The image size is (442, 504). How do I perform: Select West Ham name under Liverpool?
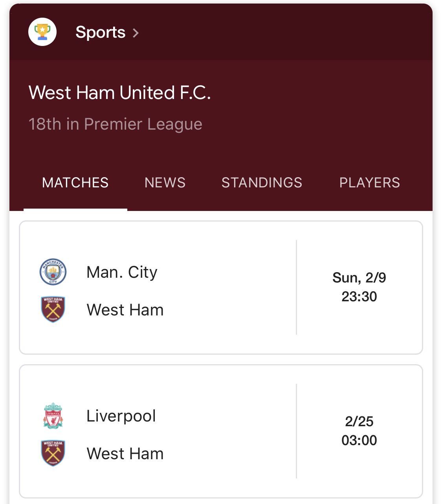125,454
